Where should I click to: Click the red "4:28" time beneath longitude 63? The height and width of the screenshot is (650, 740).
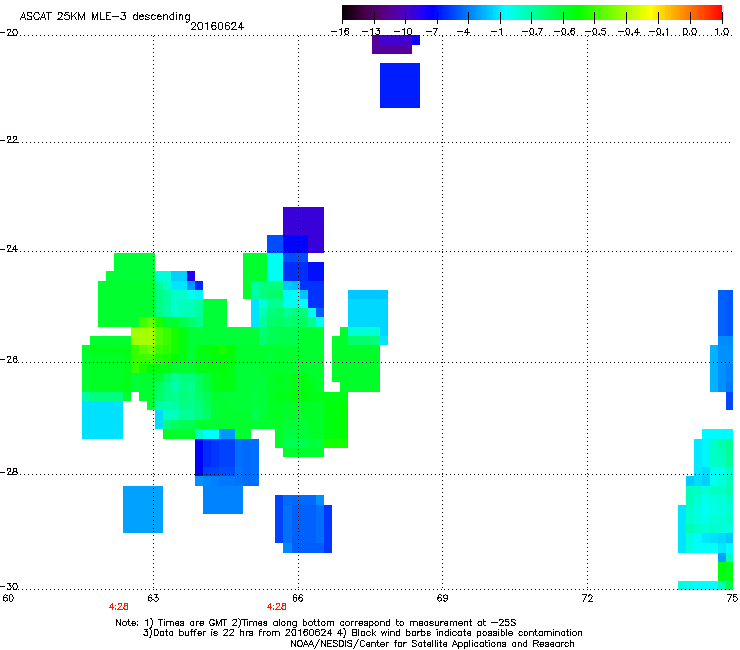(118, 607)
